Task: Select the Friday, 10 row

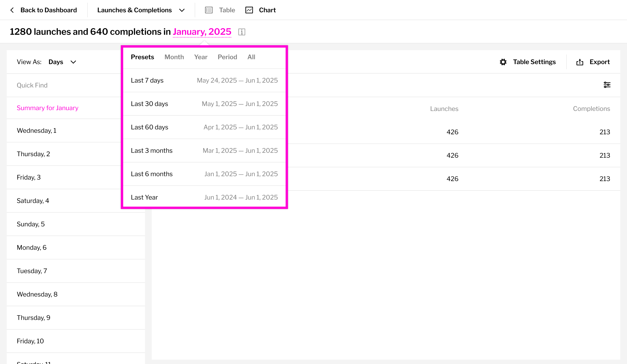Action: coord(76,341)
